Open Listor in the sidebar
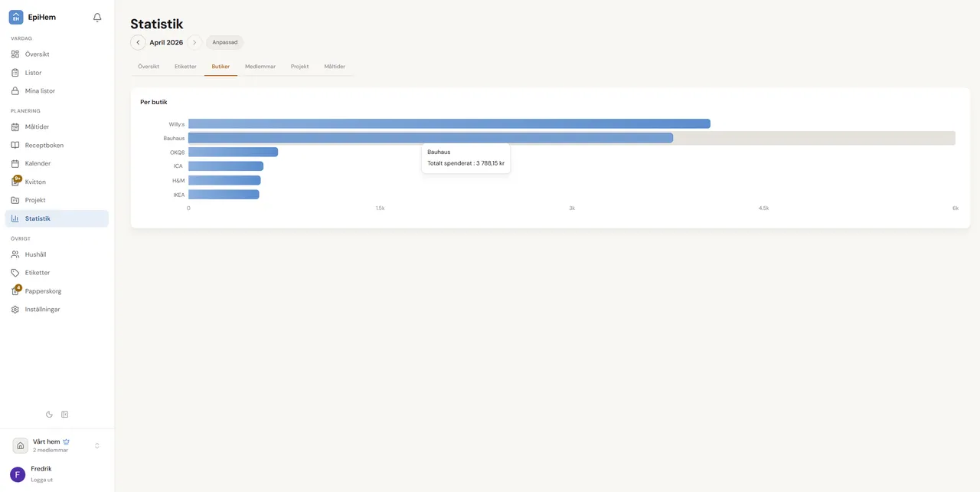Image resolution: width=980 pixels, height=492 pixels. [57, 73]
